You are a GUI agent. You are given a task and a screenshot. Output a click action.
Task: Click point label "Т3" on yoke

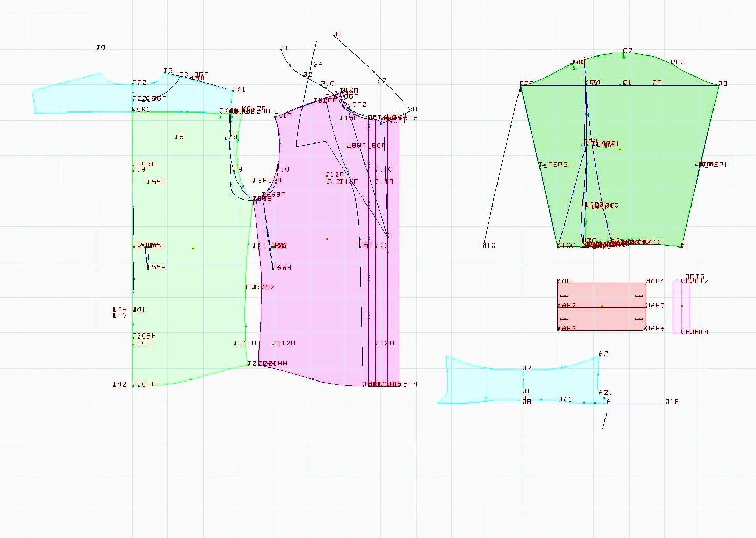coord(168,71)
